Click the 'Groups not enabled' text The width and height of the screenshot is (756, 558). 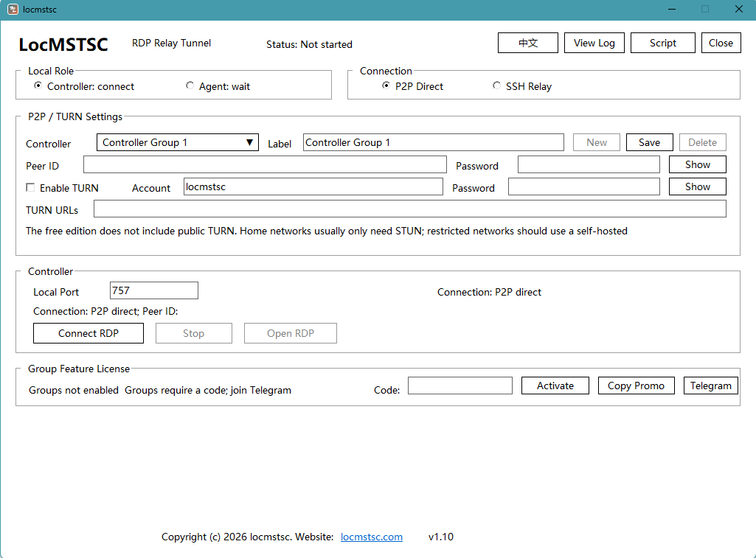73,390
